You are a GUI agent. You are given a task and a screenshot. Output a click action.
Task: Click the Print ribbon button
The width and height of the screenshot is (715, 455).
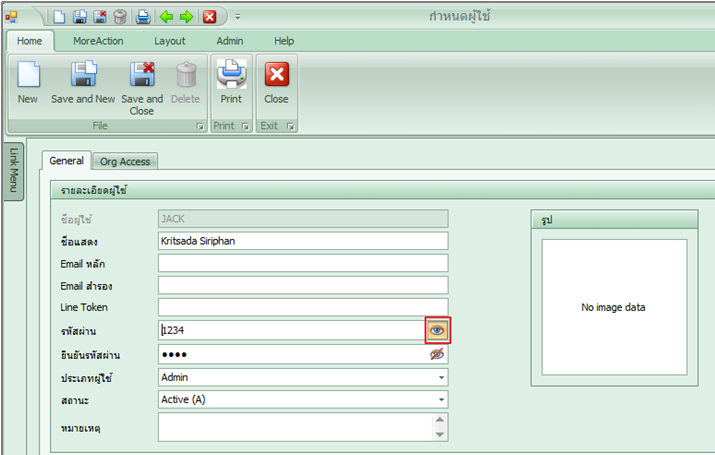[x=231, y=83]
